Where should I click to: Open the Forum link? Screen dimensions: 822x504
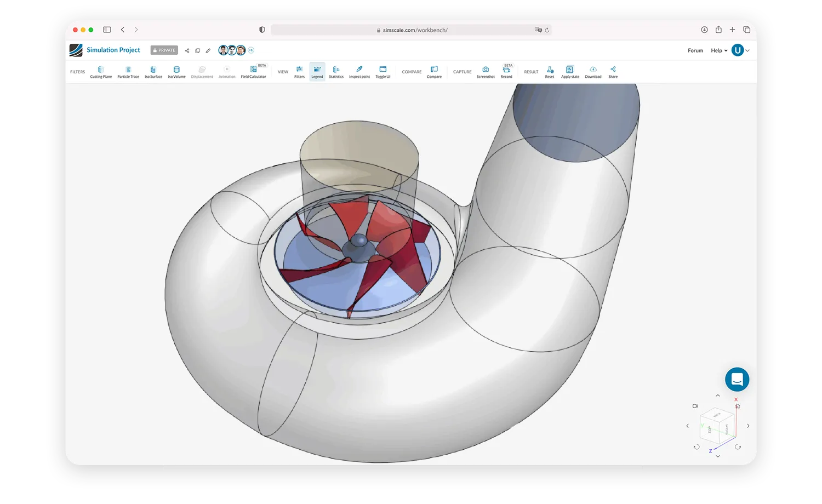point(695,50)
